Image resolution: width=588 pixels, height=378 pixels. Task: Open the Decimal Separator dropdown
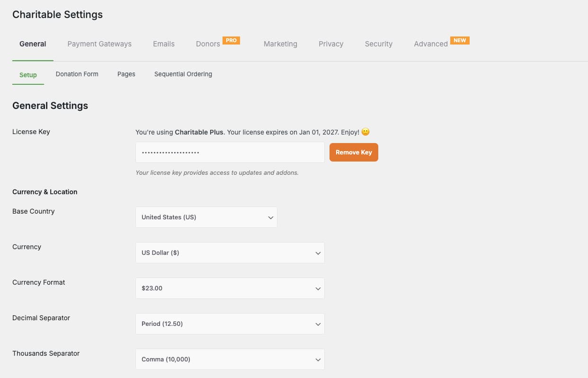pos(230,324)
